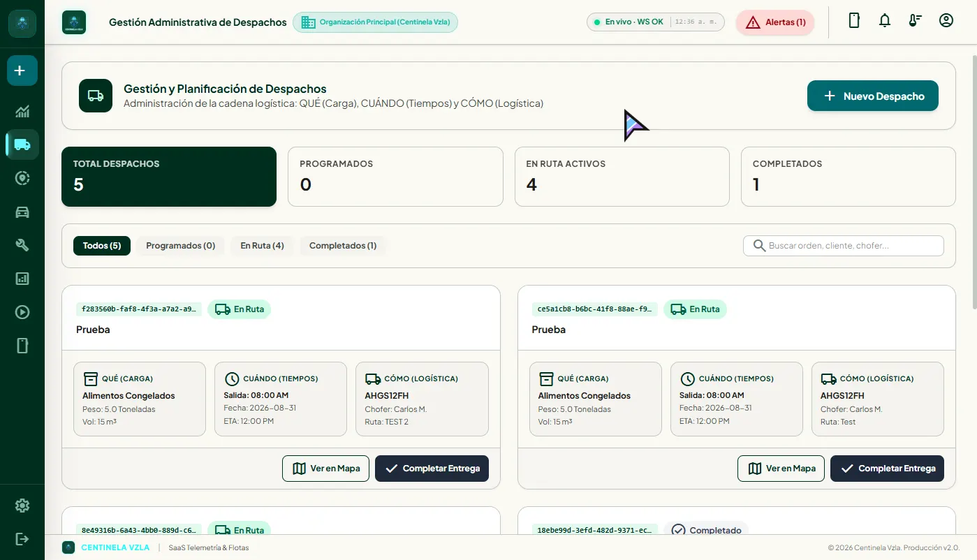Open the reports bar-chart icon in sidebar
The image size is (977, 560).
pyautogui.click(x=22, y=279)
